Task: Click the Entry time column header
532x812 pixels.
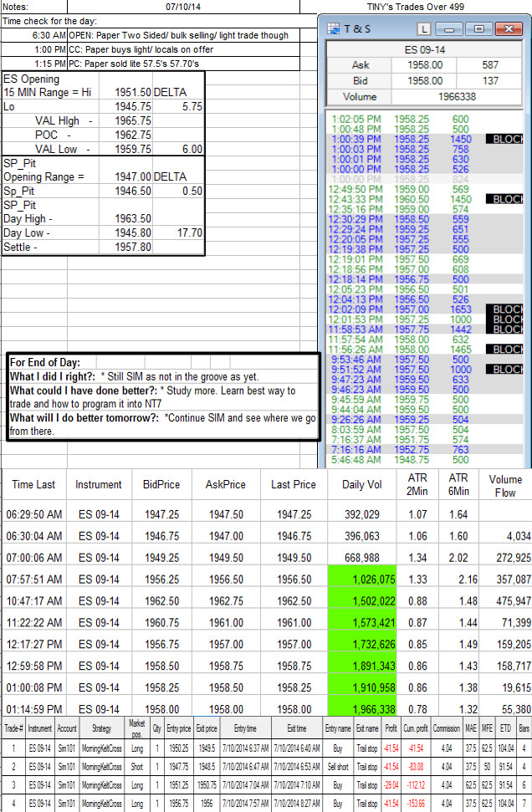Action: (x=245, y=728)
